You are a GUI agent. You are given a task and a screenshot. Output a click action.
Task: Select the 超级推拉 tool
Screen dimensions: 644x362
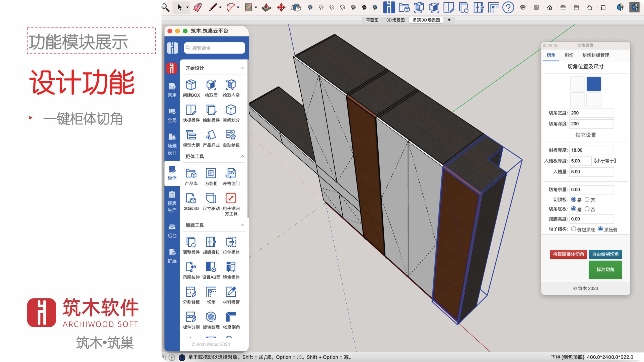click(211, 242)
